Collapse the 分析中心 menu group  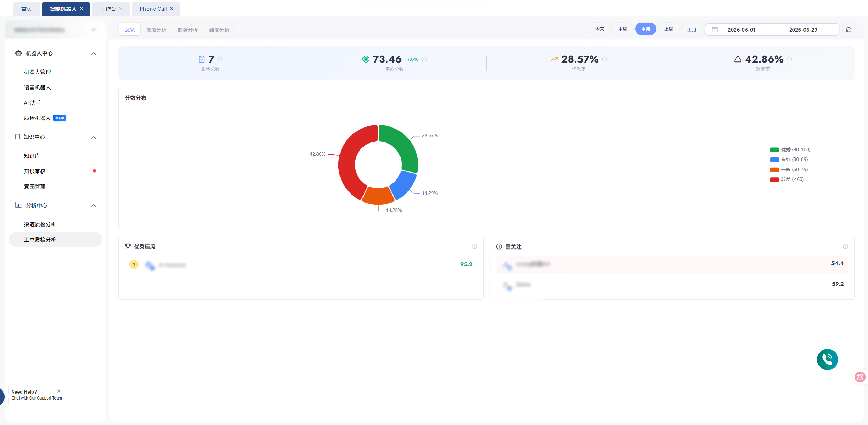pyautogui.click(x=93, y=205)
